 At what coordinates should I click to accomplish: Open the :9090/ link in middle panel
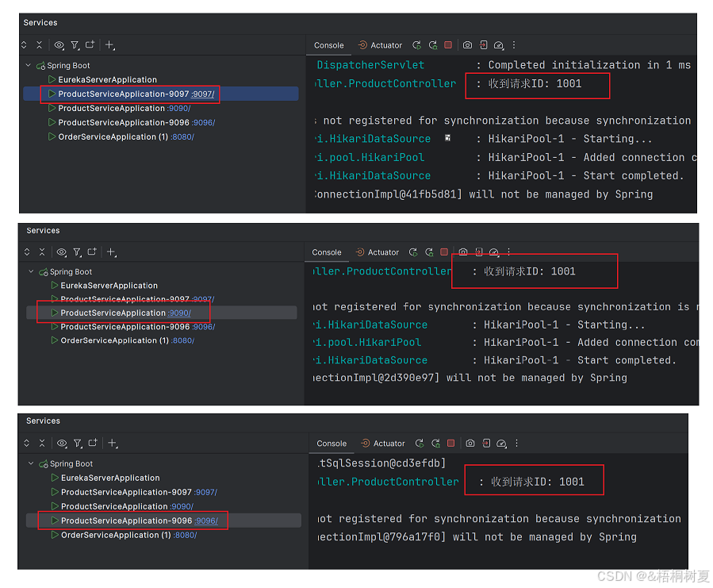179,313
